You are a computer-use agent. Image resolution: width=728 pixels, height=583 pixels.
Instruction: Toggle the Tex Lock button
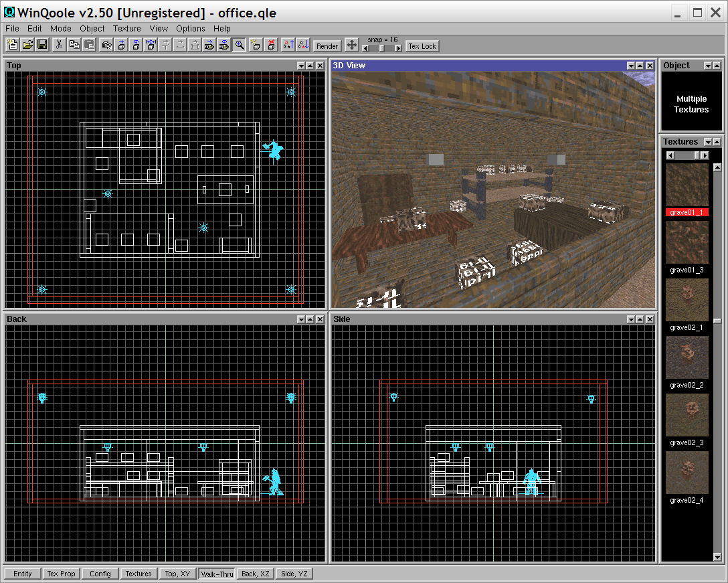pyautogui.click(x=422, y=46)
